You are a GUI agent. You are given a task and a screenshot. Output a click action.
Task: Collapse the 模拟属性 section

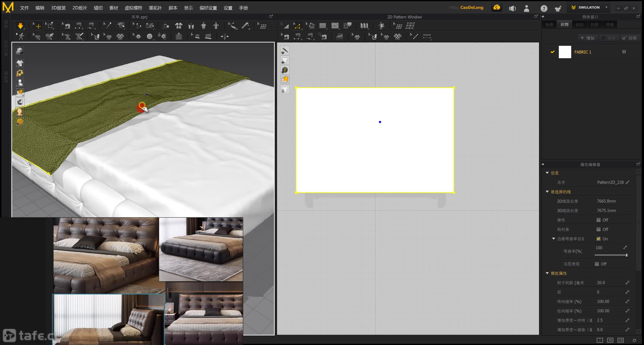[x=547, y=273]
